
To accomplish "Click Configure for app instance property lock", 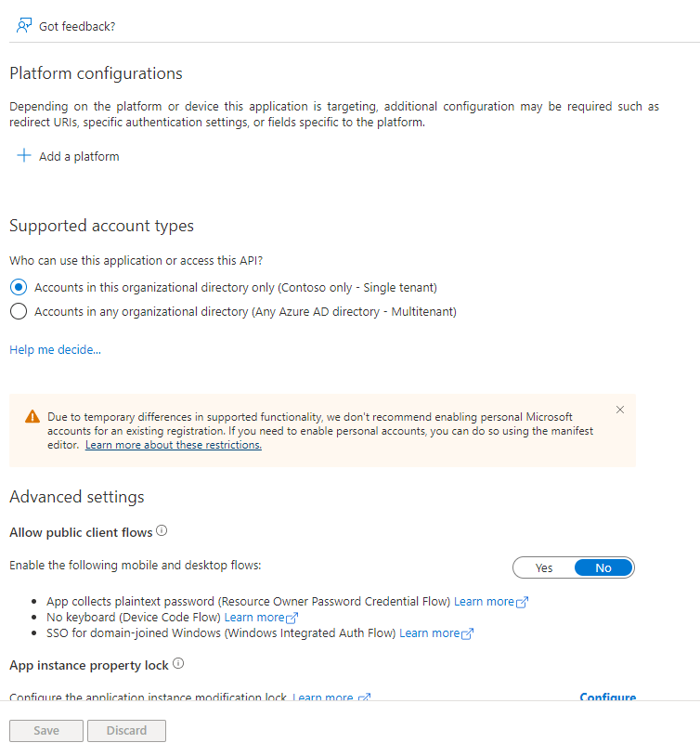I will click(607, 697).
